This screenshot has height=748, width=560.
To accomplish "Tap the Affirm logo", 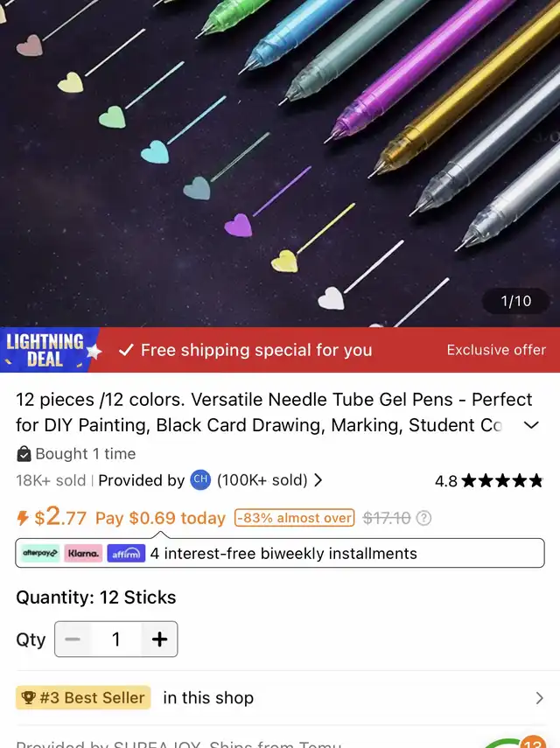I will click(126, 554).
